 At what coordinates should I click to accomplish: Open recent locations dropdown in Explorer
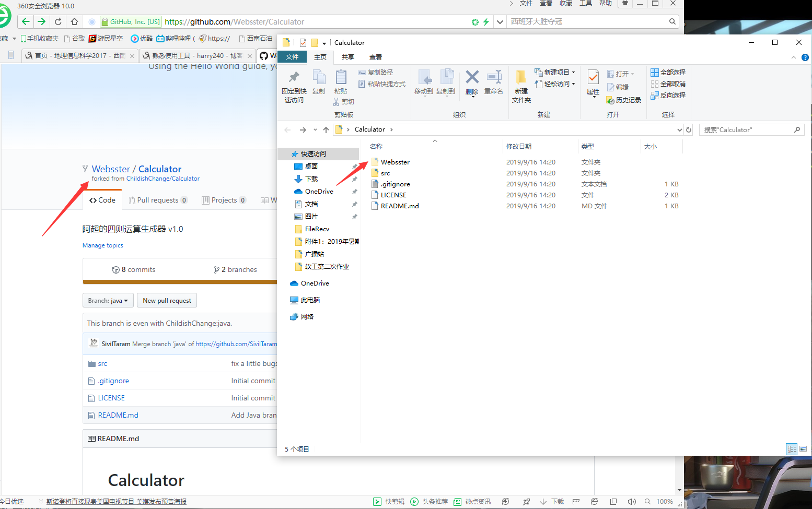pos(315,130)
